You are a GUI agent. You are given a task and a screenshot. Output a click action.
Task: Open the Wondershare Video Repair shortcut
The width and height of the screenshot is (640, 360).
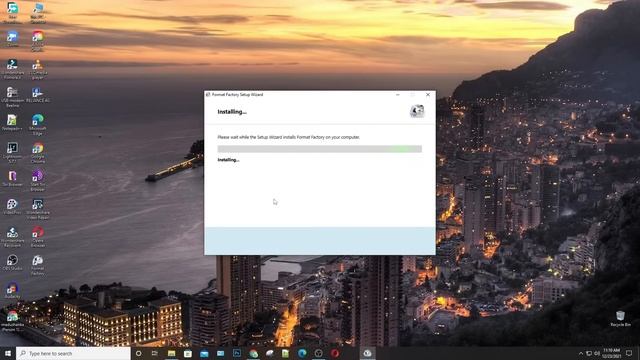pyautogui.click(x=38, y=209)
